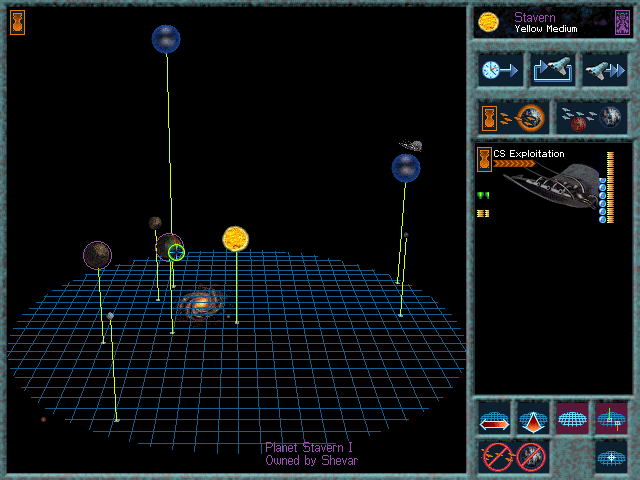Click the green shield indicators on ship entry

click(483, 196)
